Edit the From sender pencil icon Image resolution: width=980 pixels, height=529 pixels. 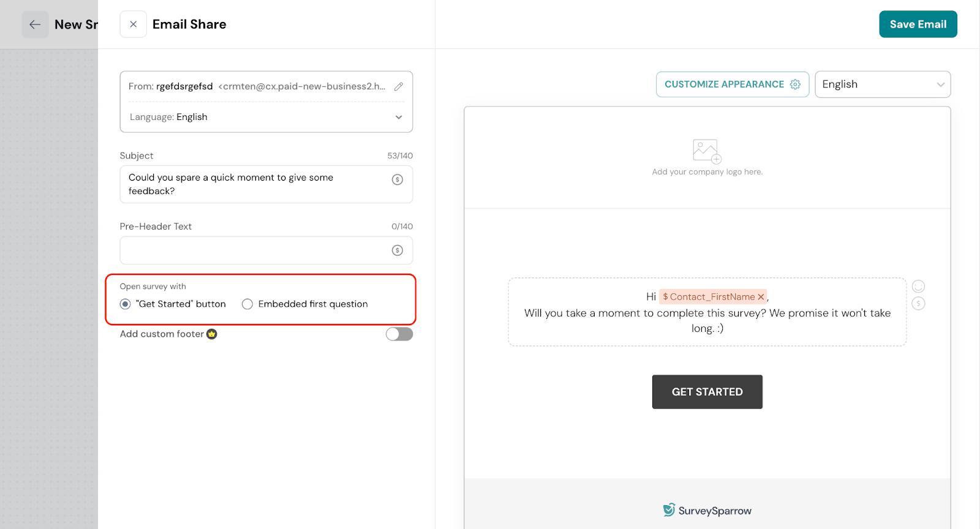pos(399,86)
